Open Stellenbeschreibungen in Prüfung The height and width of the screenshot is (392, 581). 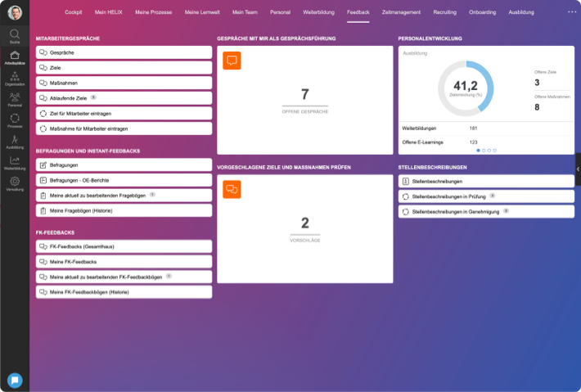click(x=486, y=196)
